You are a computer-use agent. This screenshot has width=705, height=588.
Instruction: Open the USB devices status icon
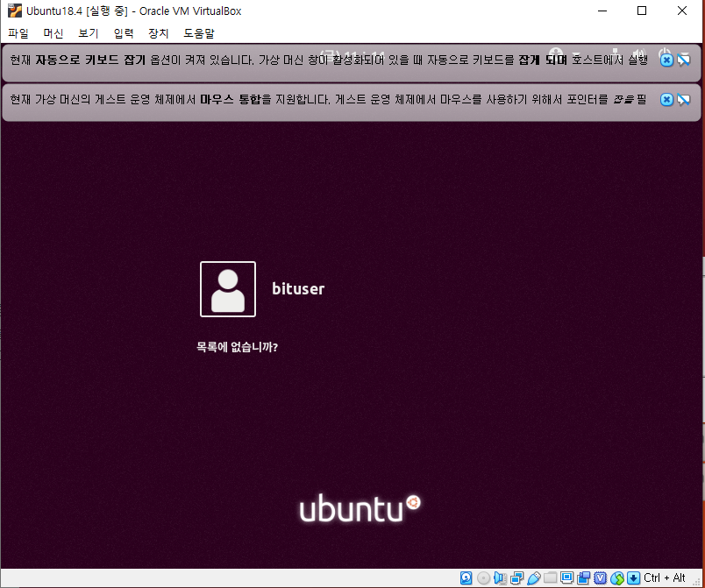[x=534, y=577]
